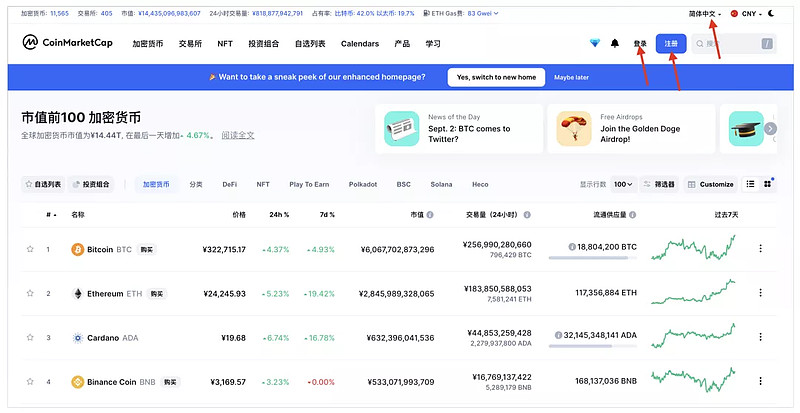Click the circulating supply info icon
The width and height of the screenshot is (800, 413).
point(633,215)
